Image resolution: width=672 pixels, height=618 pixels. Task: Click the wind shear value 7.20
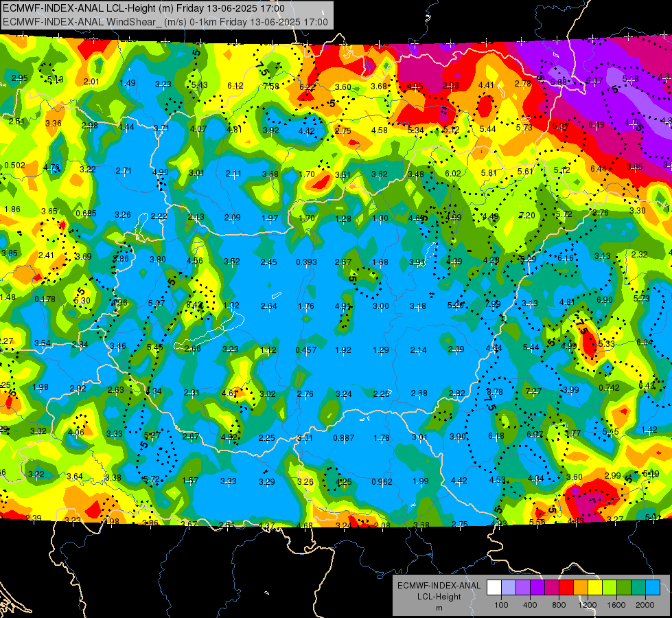(526, 216)
